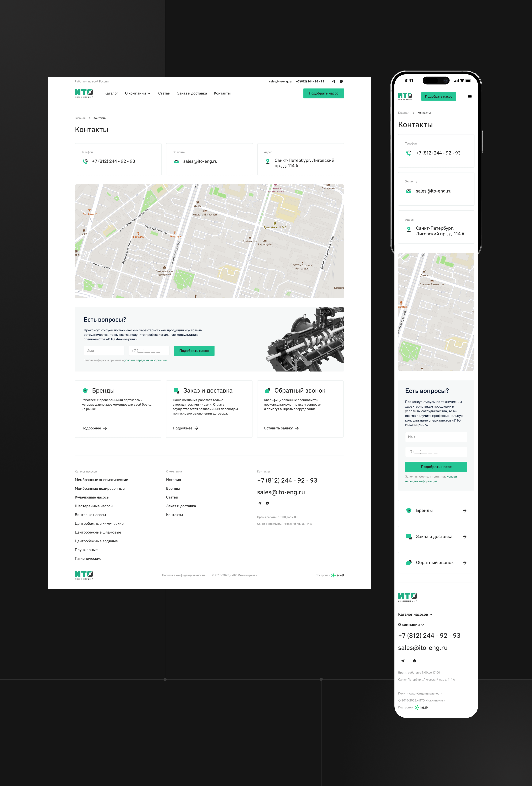Click the location pin icon in the Адрес card
The height and width of the screenshot is (786, 532).
pyautogui.click(x=268, y=162)
